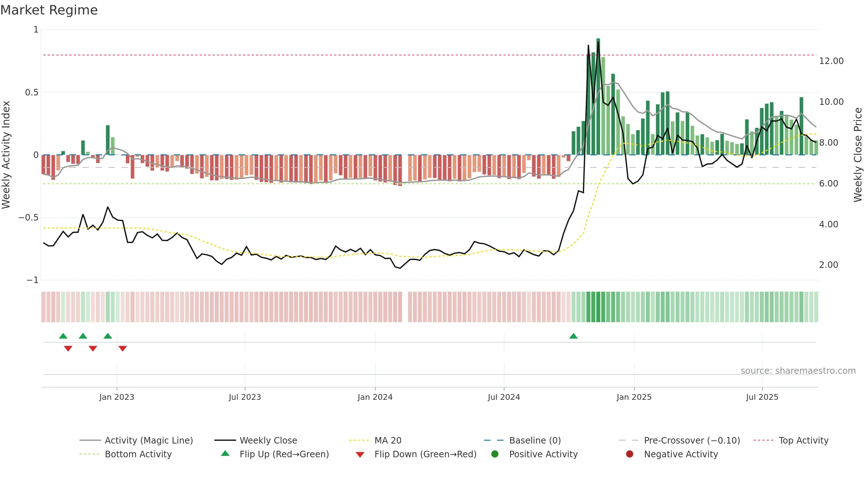
Task: Click the first green flip-up marker in 2022
Action: coord(63,336)
